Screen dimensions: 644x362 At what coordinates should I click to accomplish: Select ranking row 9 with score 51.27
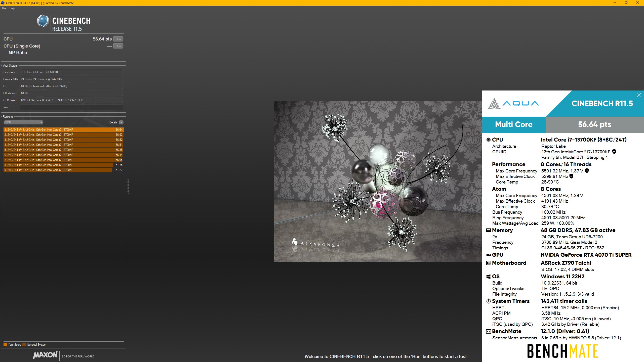[63, 170]
